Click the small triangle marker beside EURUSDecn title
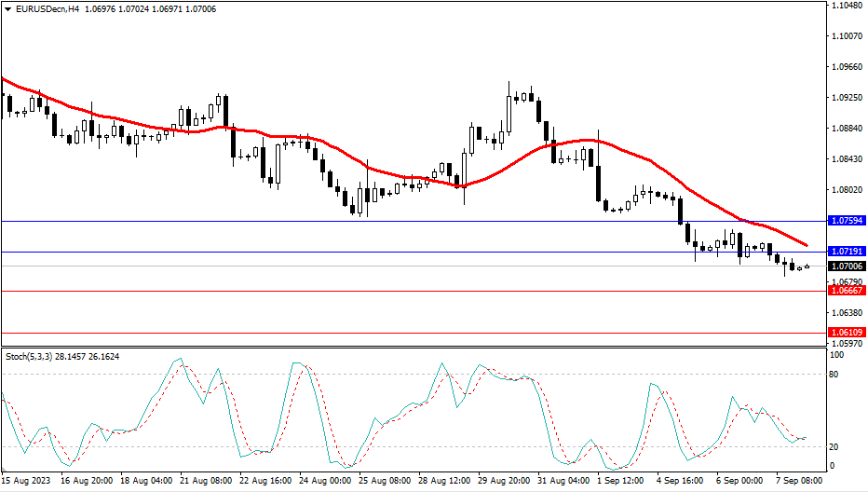The image size is (868, 492). (7, 8)
